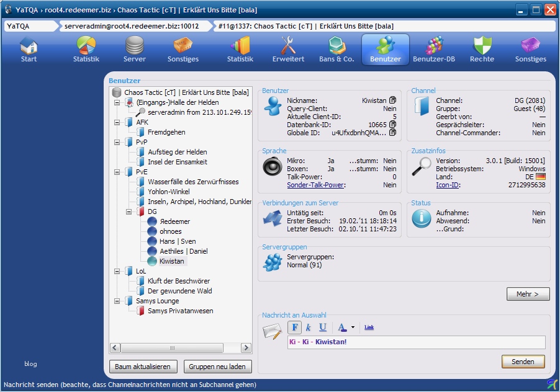This screenshot has width=560, height=392.
Task: Click the font color A swatch
Action: pos(341,327)
